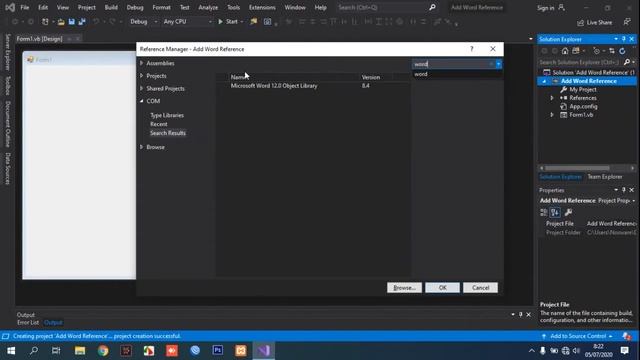Open Google Chrome from the taskbar
The image size is (640, 360).
[103, 351]
